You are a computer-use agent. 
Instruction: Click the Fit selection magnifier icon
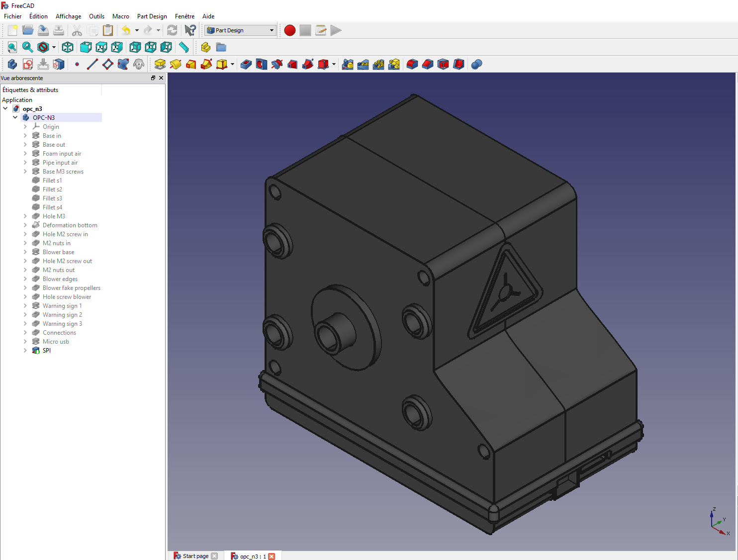coord(28,47)
